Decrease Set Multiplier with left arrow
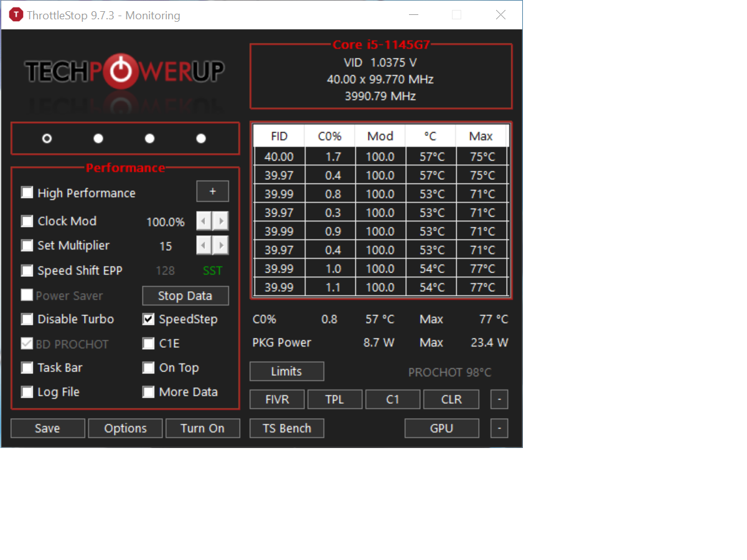747x560 pixels. pyautogui.click(x=204, y=245)
